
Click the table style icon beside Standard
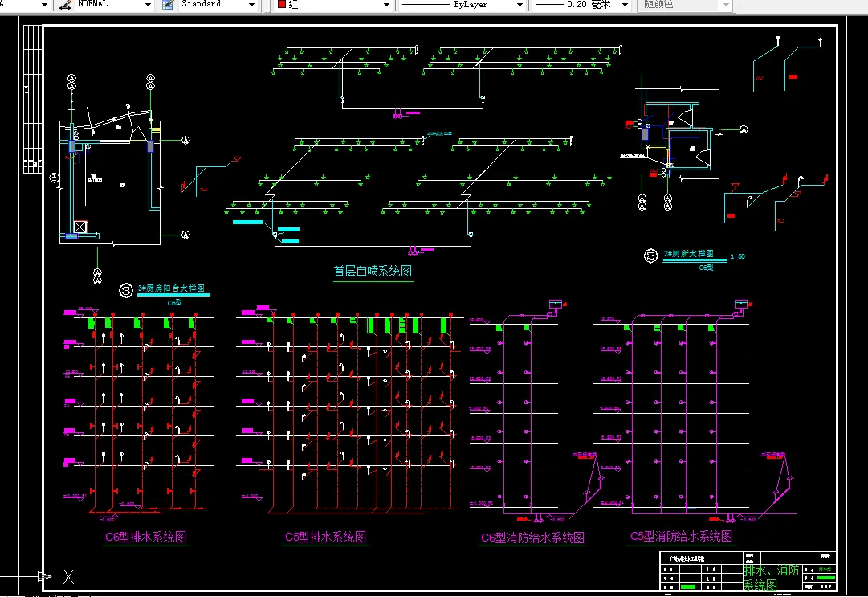tap(169, 5)
